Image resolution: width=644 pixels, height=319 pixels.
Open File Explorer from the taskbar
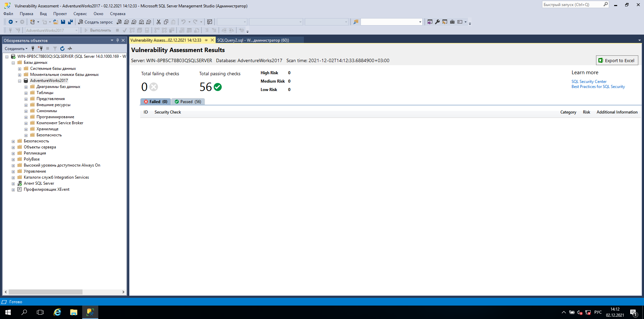click(74, 312)
